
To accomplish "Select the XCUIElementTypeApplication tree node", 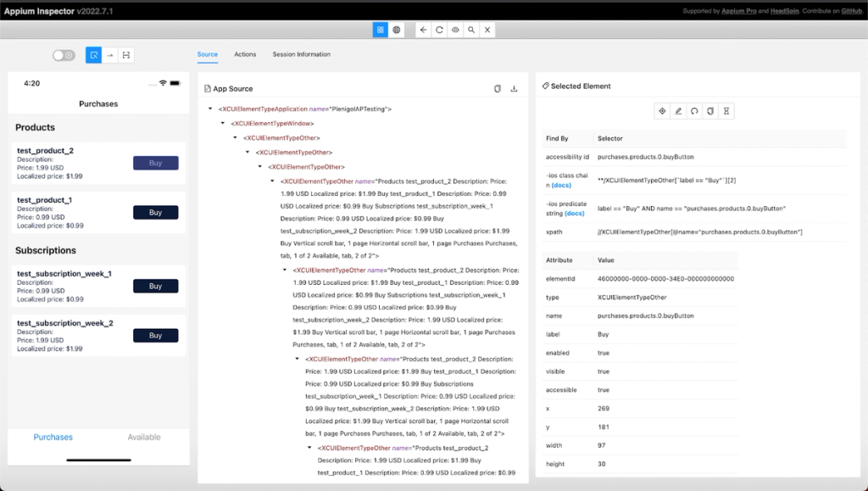I will 305,109.
